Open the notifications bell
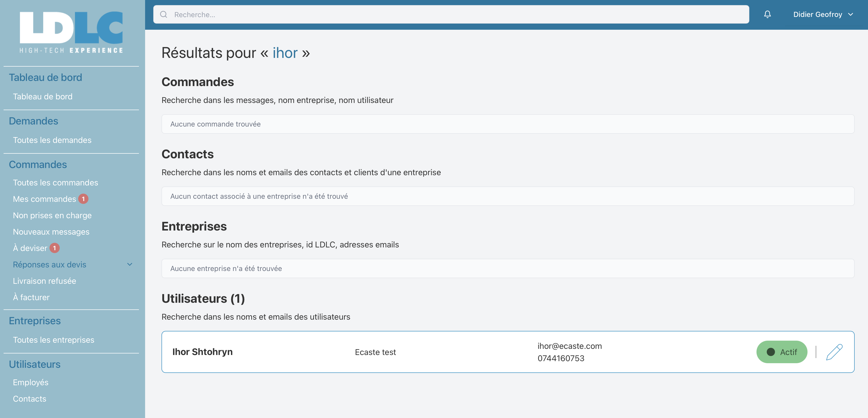 click(767, 14)
